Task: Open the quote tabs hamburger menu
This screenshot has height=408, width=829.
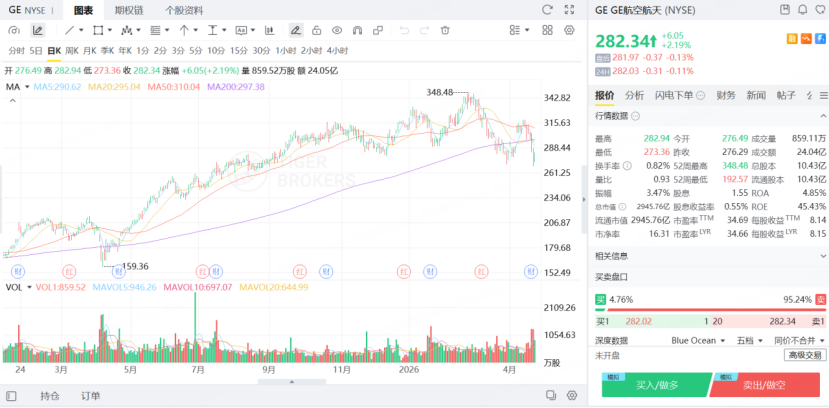Action: 823,95
